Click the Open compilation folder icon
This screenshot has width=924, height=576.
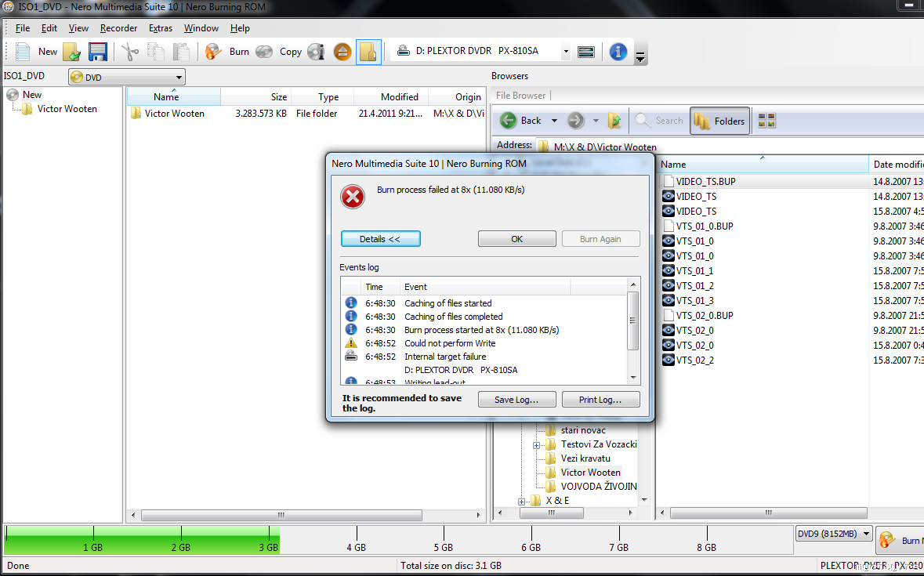72,51
